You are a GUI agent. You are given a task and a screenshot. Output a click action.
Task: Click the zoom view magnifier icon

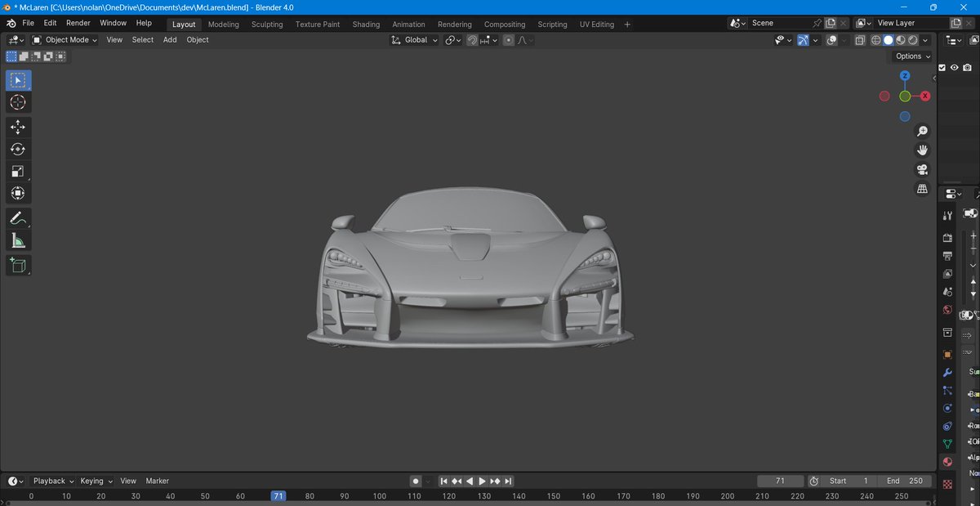[x=922, y=131]
